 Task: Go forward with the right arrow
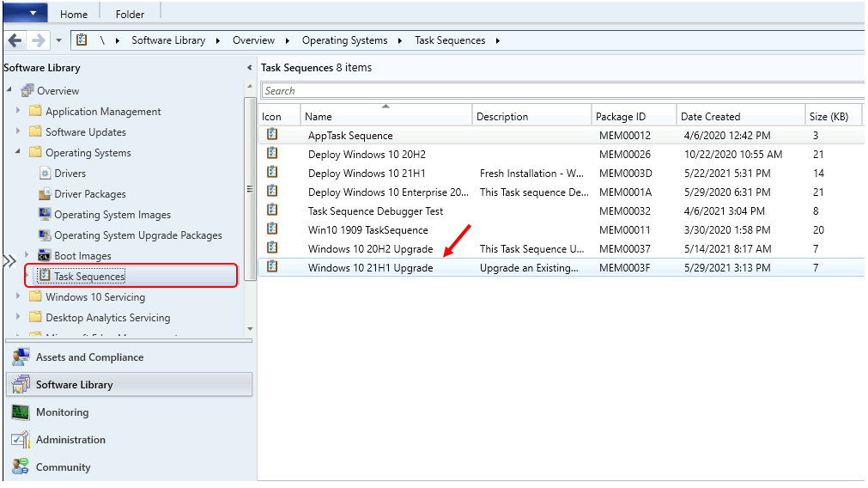38,40
